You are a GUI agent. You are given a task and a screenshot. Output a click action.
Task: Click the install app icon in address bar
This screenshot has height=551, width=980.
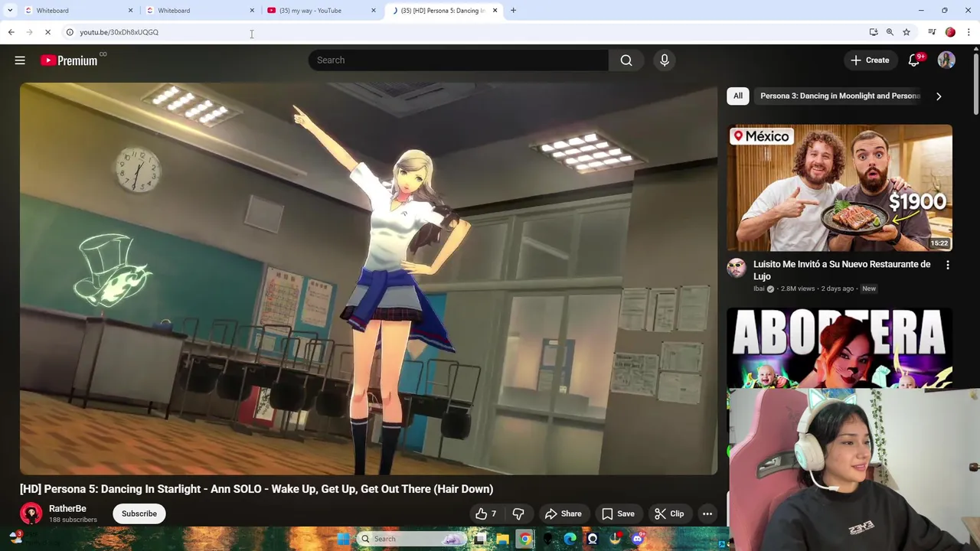tap(874, 32)
